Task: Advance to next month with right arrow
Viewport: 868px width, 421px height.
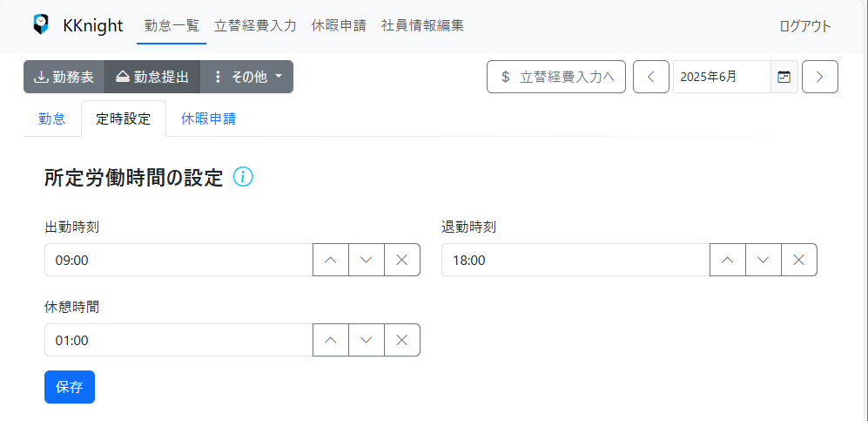Action: pyautogui.click(x=820, y=77)
